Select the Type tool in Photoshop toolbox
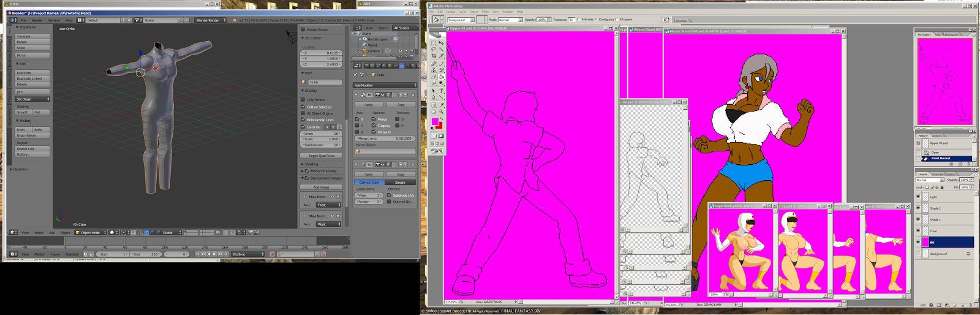Screen dimensions: 980x315 point(441,91)
